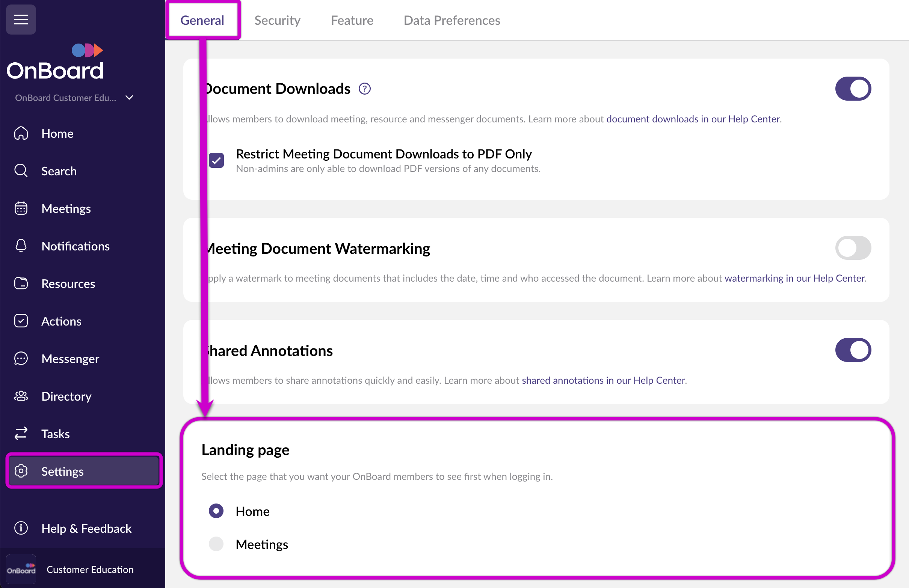Click Customer Education profile thumbnail
909x588 pixels.
coord(21,569)
